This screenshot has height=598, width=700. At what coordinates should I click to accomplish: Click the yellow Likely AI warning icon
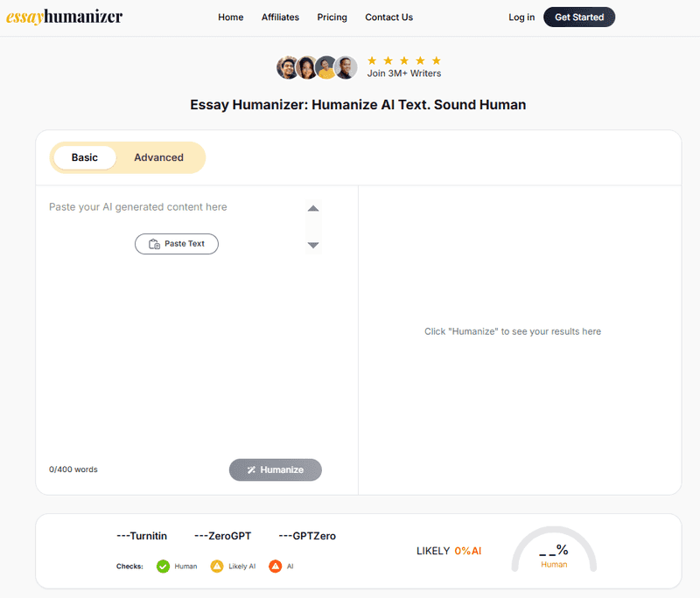point(217,567)
